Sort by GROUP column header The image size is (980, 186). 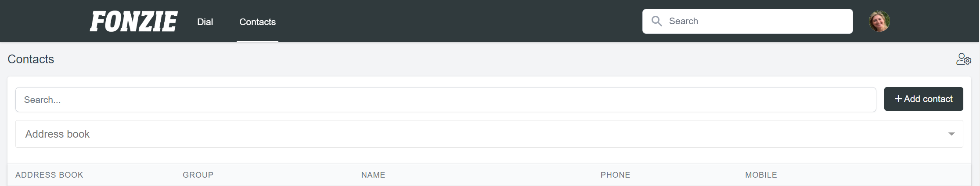click(198, 175)
